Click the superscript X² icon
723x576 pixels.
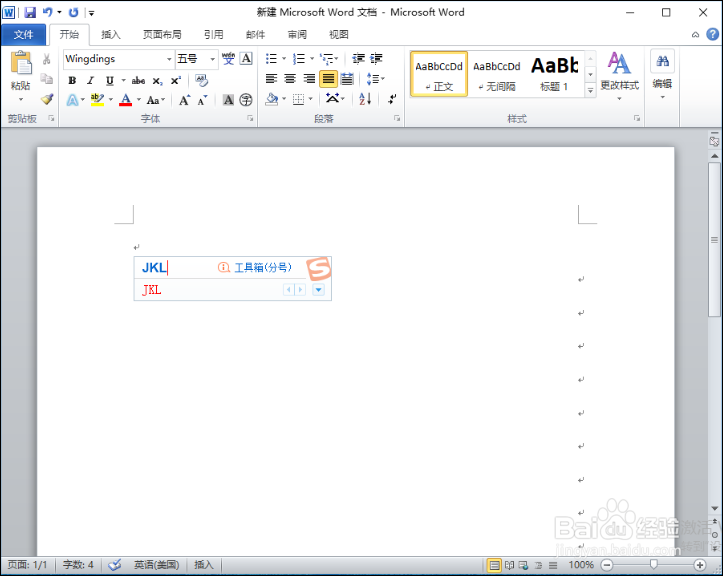(176, 81)
